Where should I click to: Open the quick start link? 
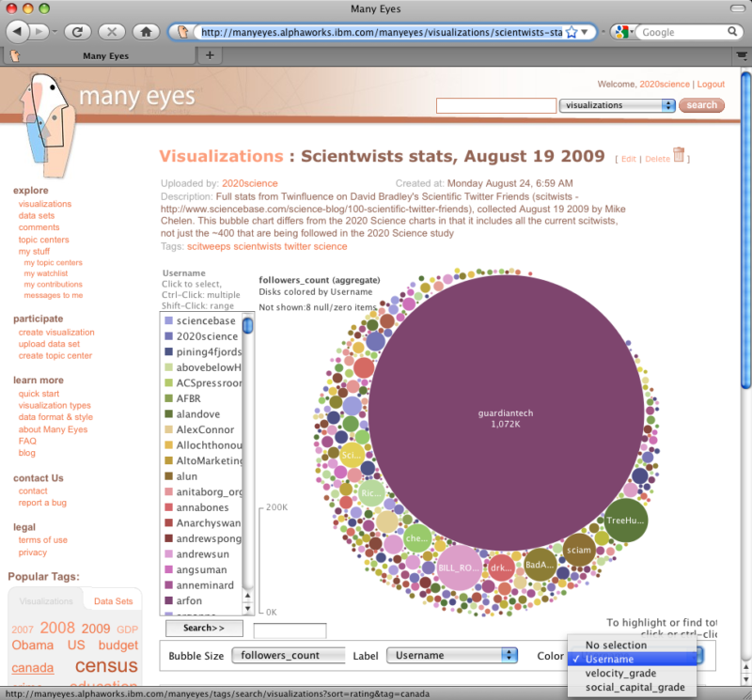(x=39, y=394)
